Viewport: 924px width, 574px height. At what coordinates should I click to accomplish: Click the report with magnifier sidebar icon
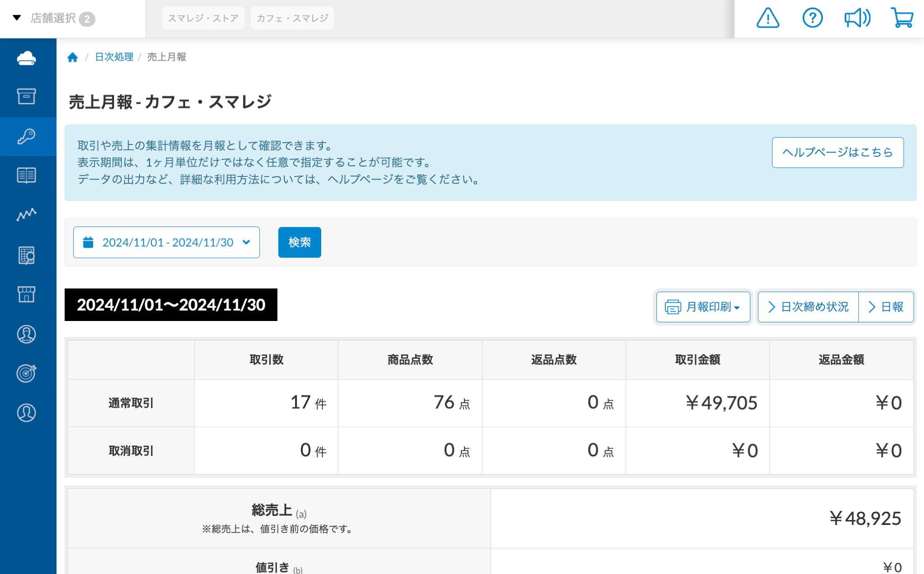coord(27,255)
